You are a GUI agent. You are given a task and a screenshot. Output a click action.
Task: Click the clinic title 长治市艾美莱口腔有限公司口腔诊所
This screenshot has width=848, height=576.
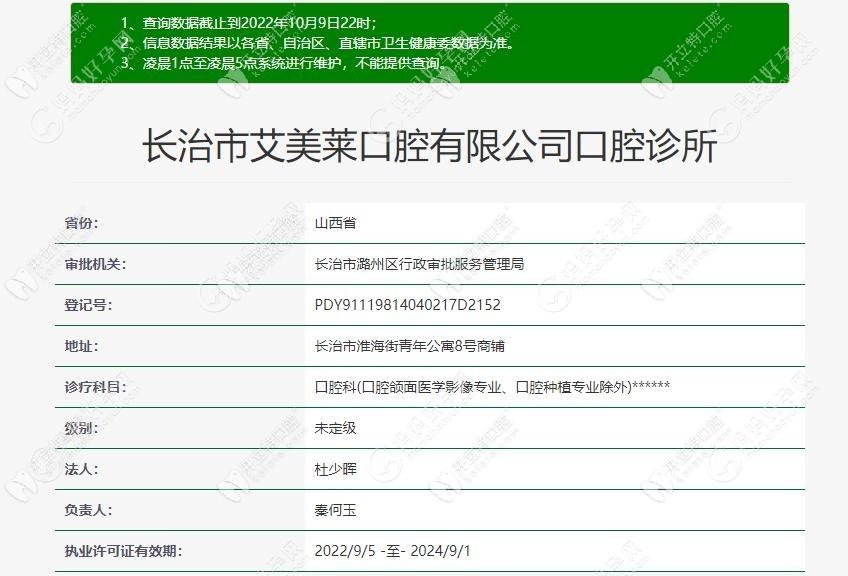pyautogui.click(x=429, y=146)
